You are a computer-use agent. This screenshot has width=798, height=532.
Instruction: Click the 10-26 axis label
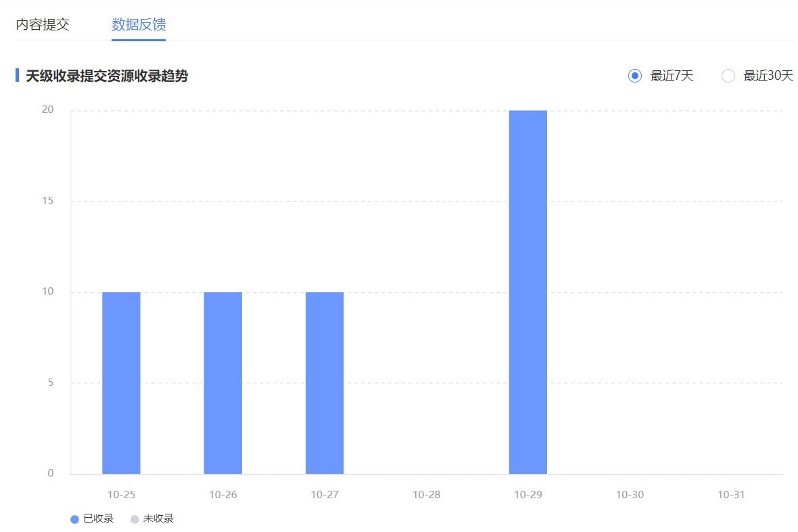click(223, 494)
